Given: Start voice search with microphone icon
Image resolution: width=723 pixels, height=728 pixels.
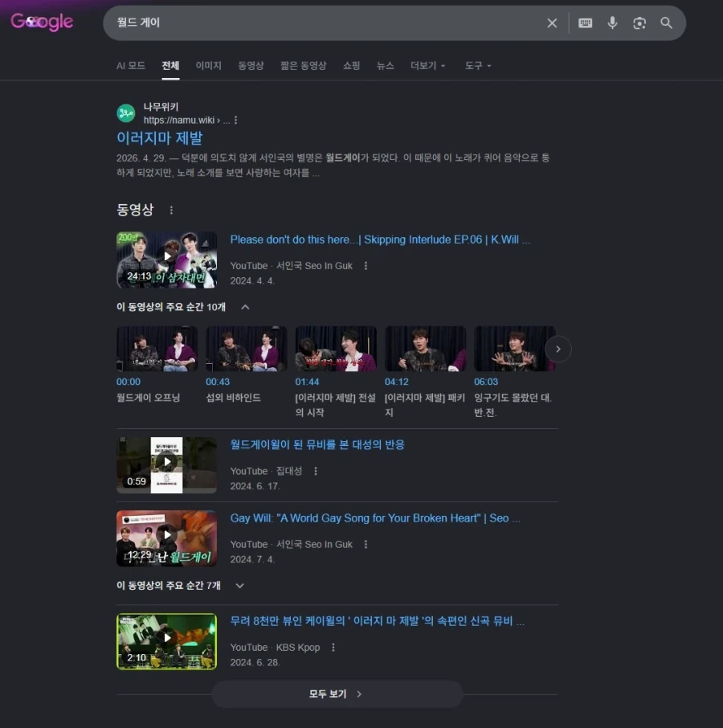Looking at the screenshot, I should tap(613, 22).
